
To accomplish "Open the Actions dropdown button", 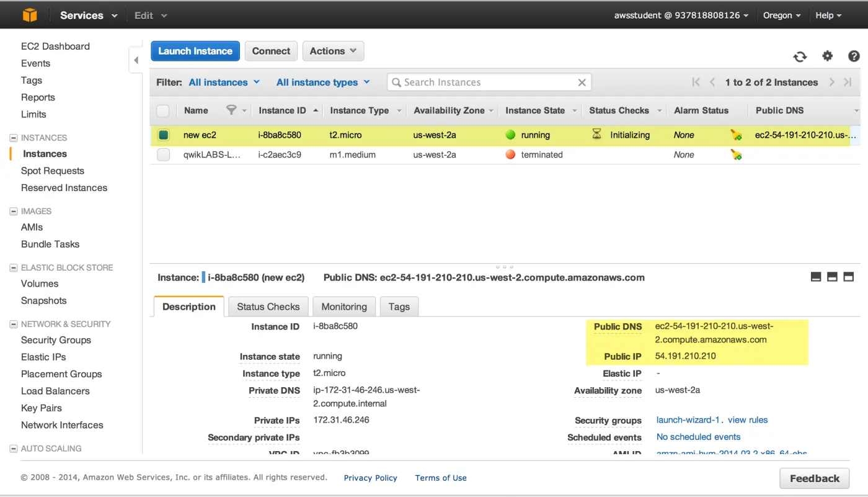I will click(333, 51).
